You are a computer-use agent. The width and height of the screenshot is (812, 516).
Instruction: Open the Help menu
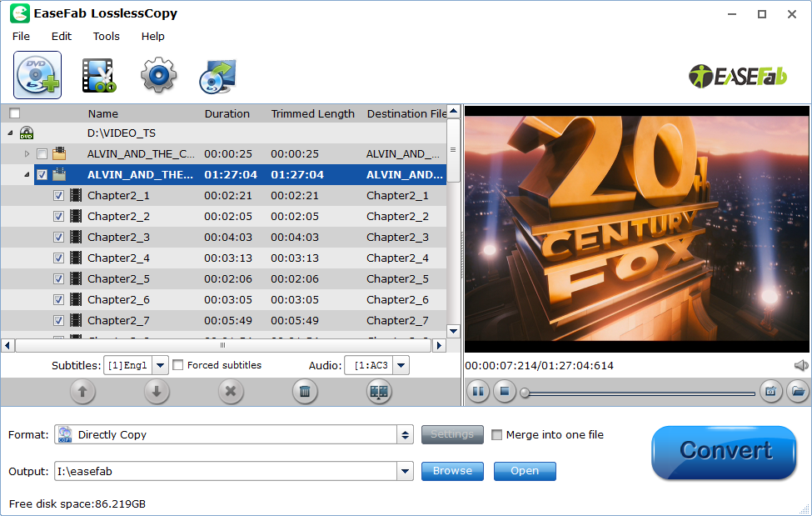coord(152,37)
